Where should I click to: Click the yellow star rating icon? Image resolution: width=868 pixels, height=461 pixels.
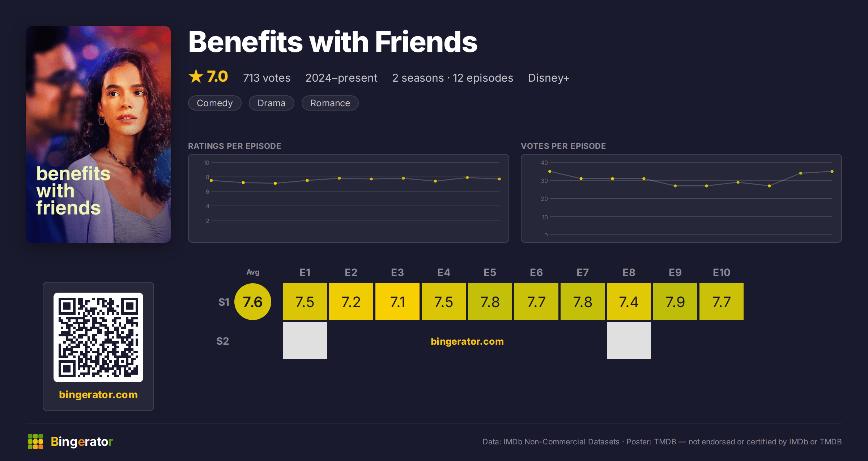[x=196, y=76]
